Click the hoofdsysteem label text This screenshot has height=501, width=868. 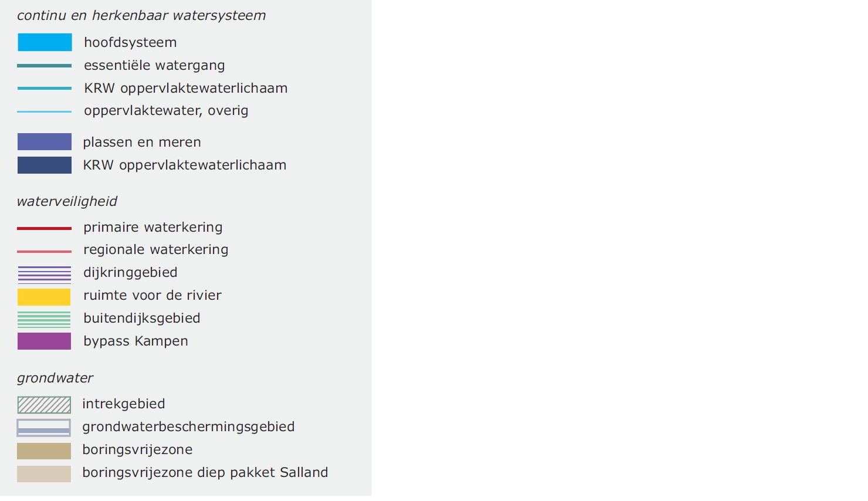130,42
